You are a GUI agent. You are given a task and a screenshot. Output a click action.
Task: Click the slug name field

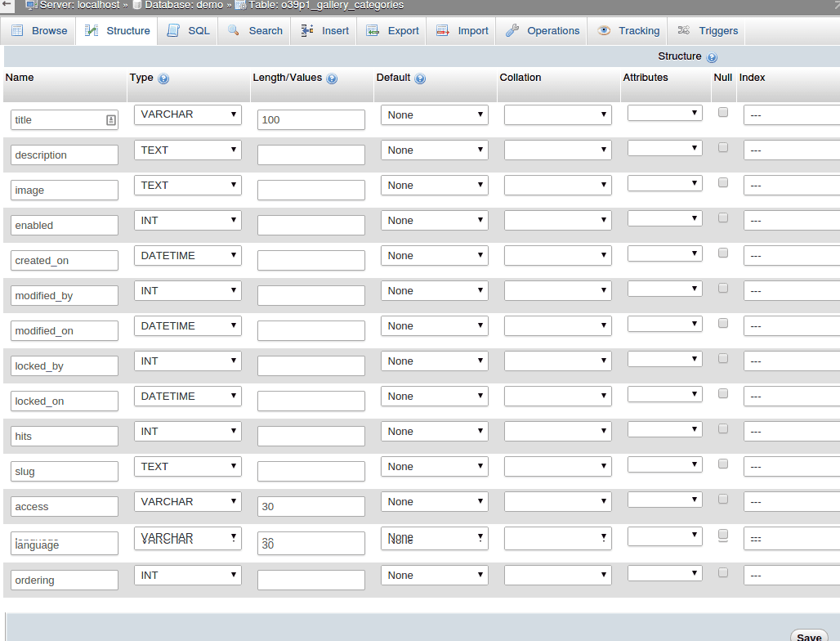point(65,471)
